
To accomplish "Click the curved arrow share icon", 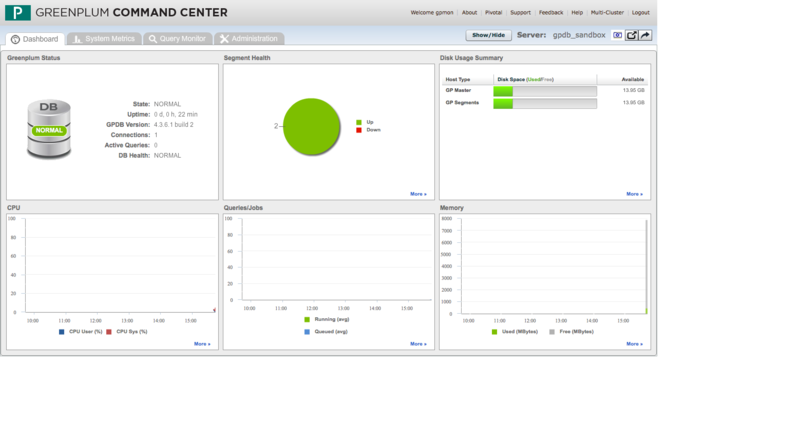I will point(645,35).
